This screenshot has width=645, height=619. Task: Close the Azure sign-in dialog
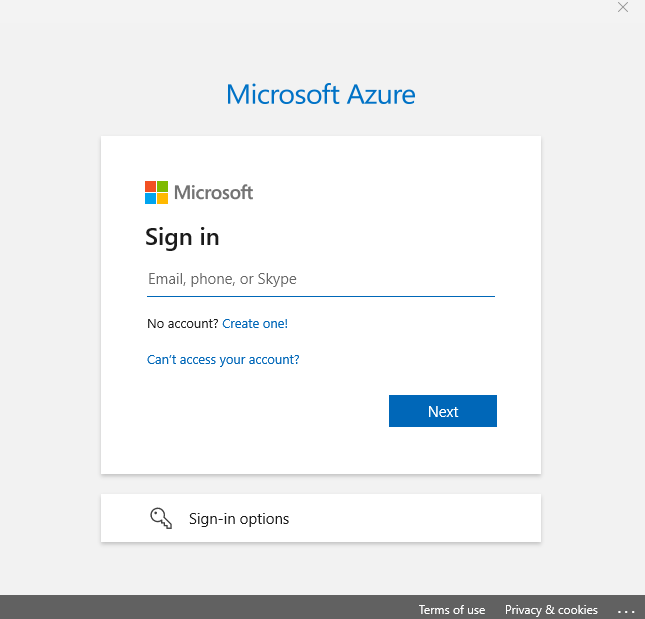(623, 7)
